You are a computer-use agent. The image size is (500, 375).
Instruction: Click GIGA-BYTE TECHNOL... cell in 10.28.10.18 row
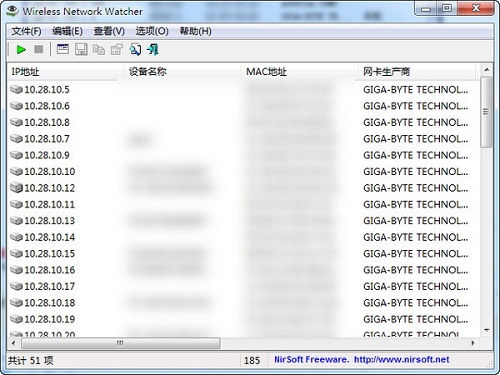416,303
